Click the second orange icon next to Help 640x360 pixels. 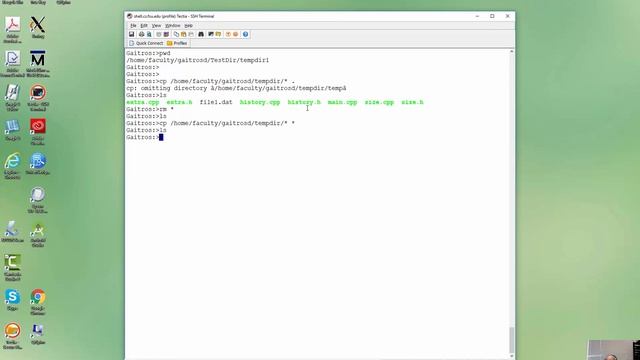(236, 34)
